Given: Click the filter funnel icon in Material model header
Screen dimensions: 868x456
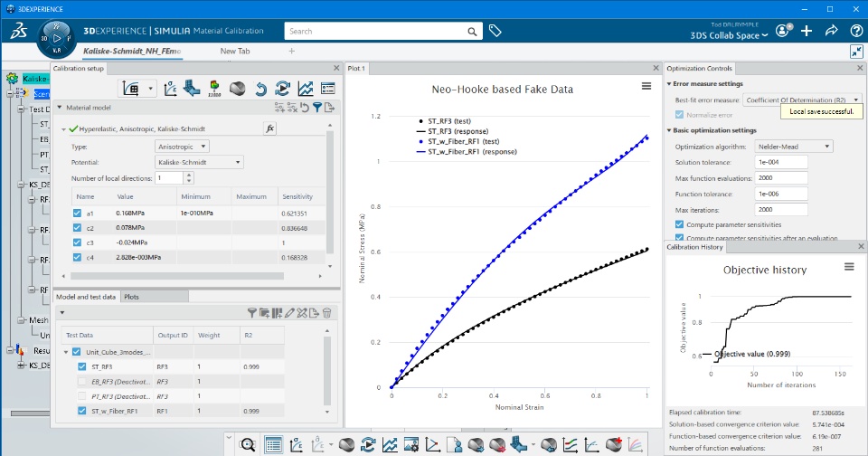Looking at the screenshot, I should [317, 108].
